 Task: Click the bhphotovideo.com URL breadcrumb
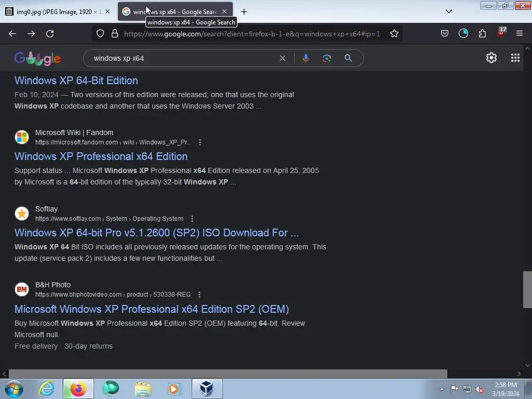tap(113, 295)
